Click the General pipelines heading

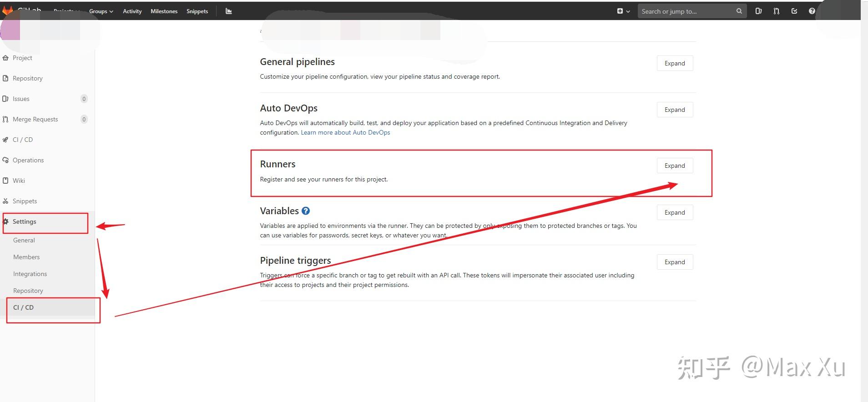click(x=297, y=62)
